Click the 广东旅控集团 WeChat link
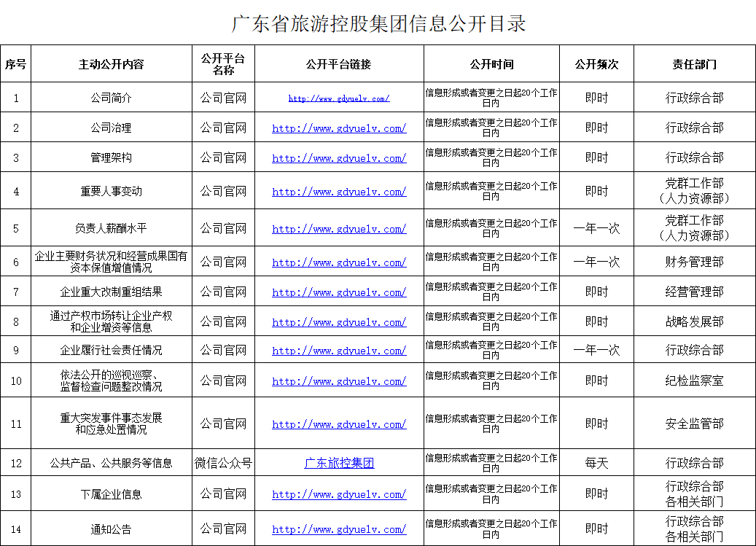The width and height of the screenshot is (756, 546). pos(339,464)
